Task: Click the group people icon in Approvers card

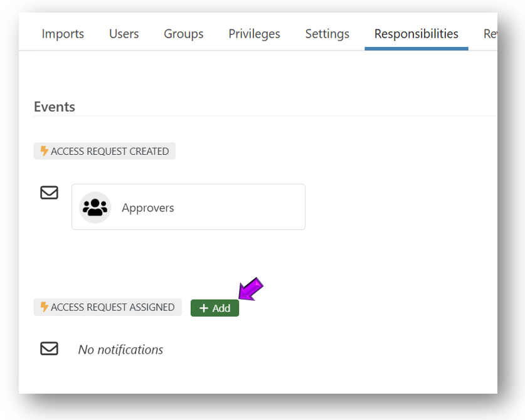Action: coord(95,207)
